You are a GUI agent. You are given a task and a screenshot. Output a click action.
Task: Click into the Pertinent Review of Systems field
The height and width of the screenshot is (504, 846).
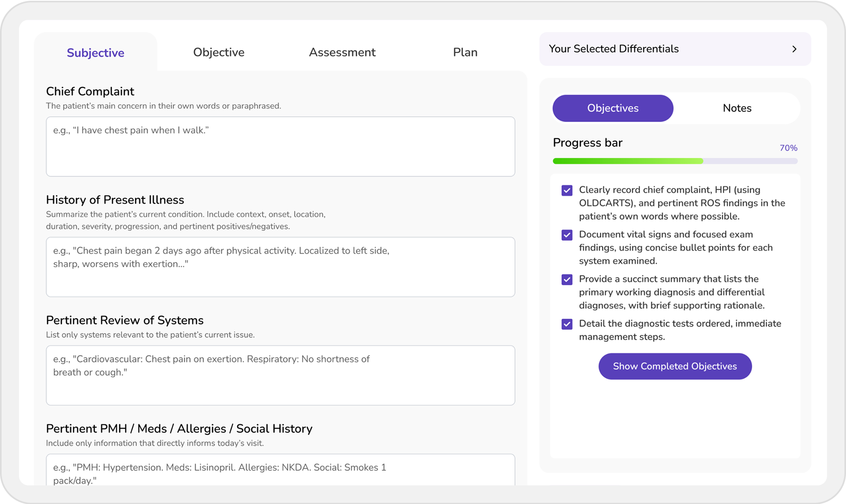280,375
